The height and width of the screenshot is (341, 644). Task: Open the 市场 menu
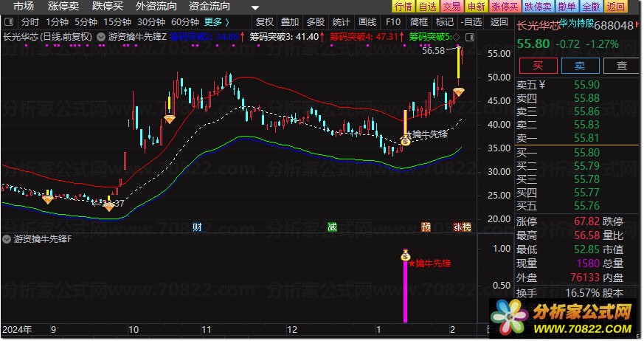24,6
